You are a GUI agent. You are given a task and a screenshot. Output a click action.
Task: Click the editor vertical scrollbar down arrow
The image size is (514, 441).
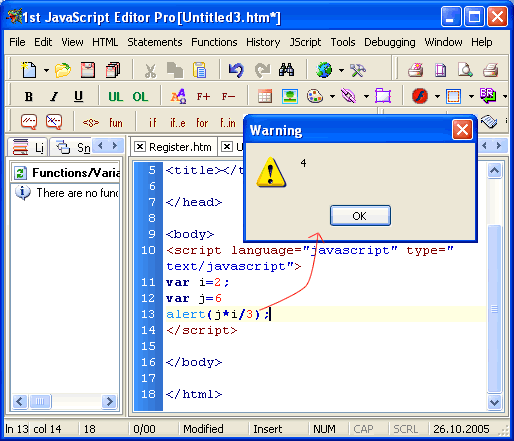494,402
